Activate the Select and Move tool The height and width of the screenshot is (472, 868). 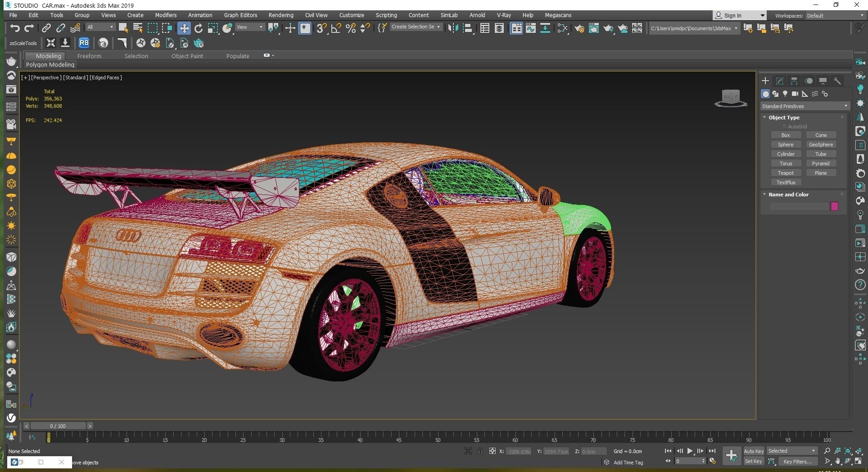click(x=184, y=28)
